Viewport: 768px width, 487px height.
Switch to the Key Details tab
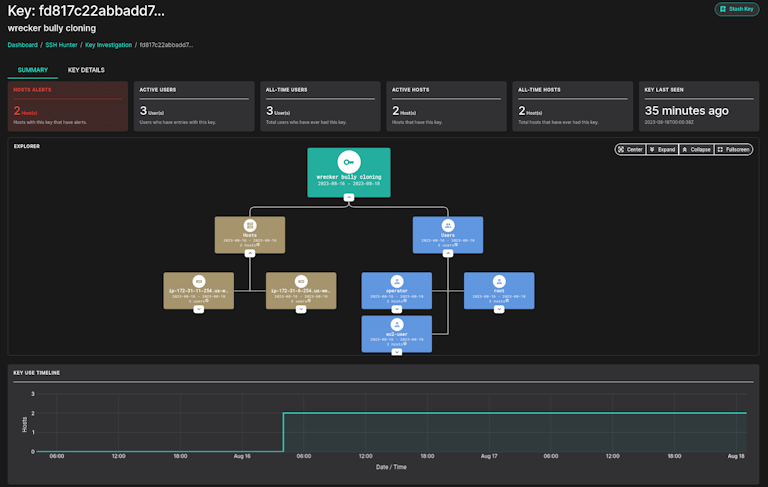86,70
